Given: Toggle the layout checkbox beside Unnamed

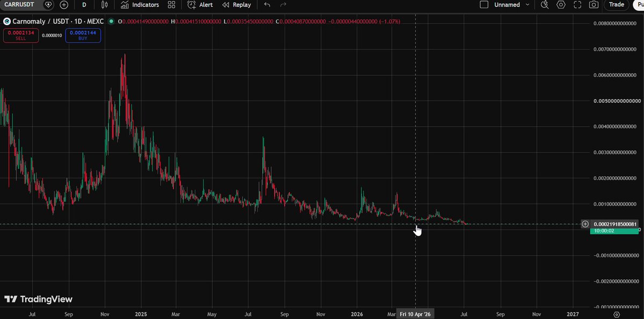Looking at the screenshot, I should pyautogui.click(x=484, y=5).
